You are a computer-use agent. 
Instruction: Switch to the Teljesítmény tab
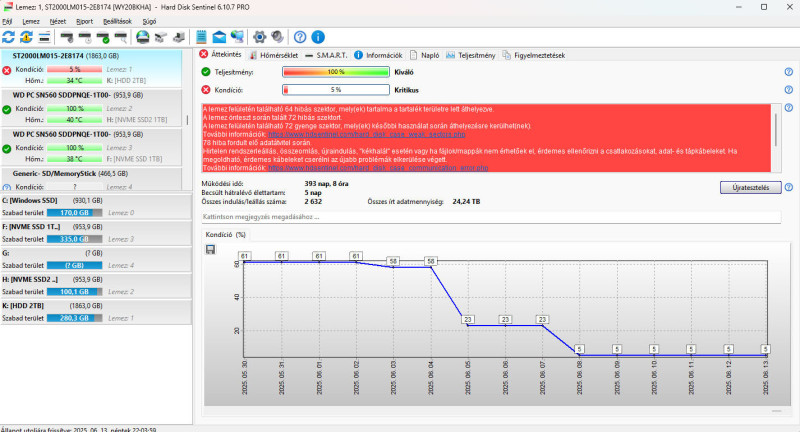click(471, 55)
